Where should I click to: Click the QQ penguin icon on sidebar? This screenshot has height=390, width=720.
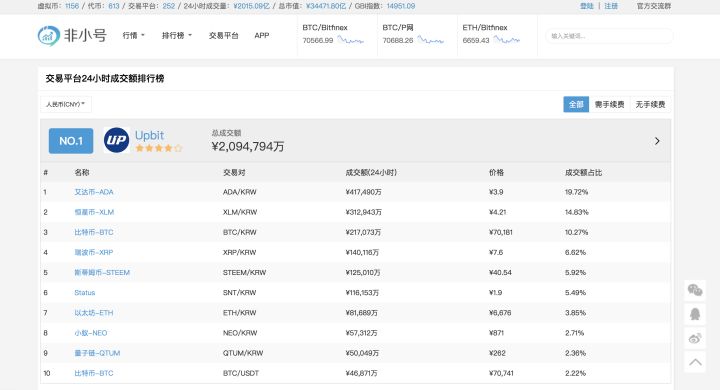pos(695,314)
